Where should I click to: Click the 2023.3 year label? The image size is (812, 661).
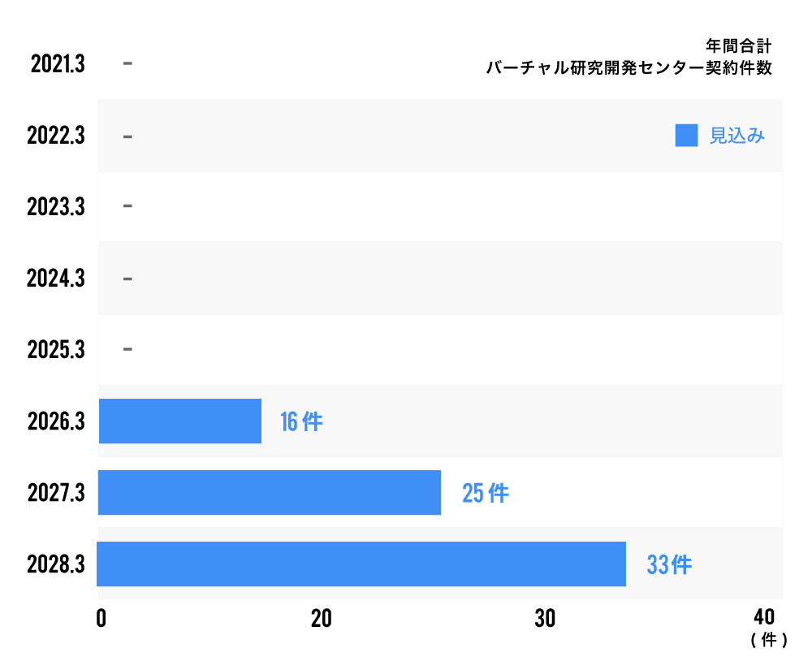[56, 207]
